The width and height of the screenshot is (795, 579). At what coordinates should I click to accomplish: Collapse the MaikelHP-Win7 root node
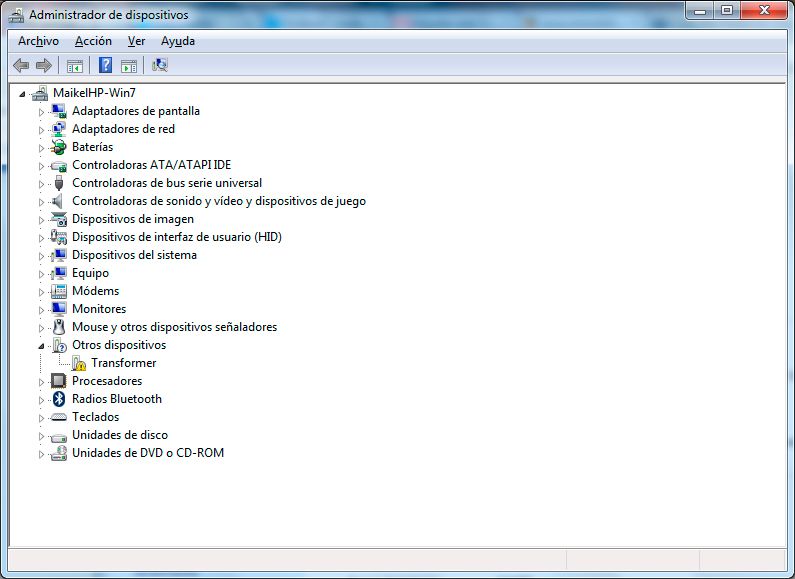[x=23, y=93]
